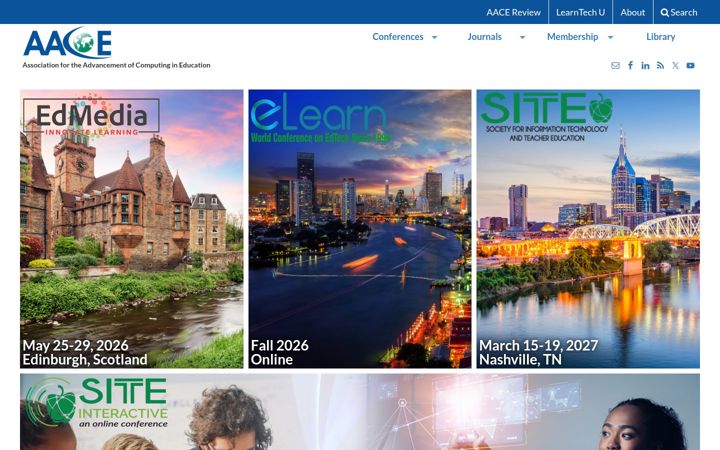
Task: Open the Journals menu
Action: click(x=484, y=37)
